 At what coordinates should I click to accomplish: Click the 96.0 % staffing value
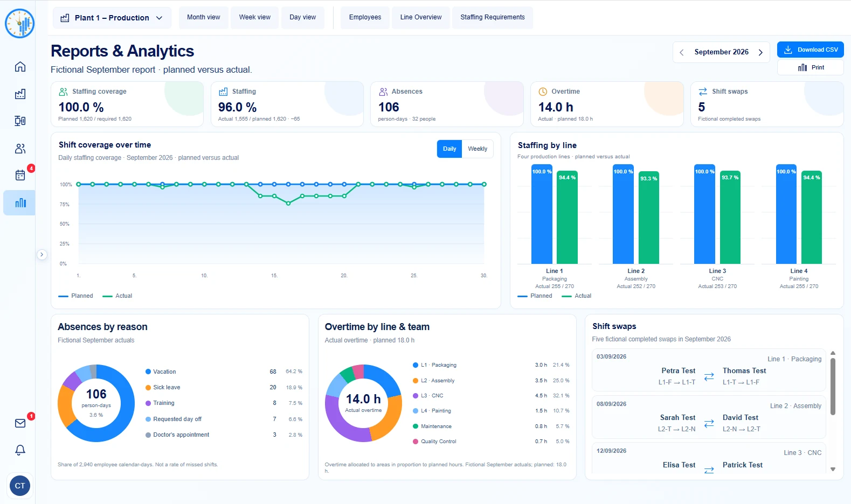click(x=237, y=107)
